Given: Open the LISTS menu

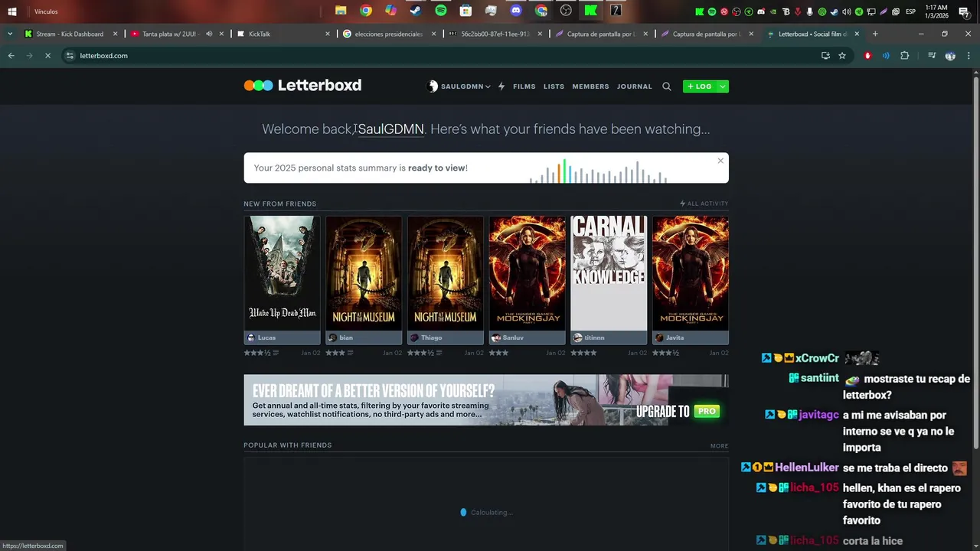Looking at the screenshot, I should [x=554, y=86].
